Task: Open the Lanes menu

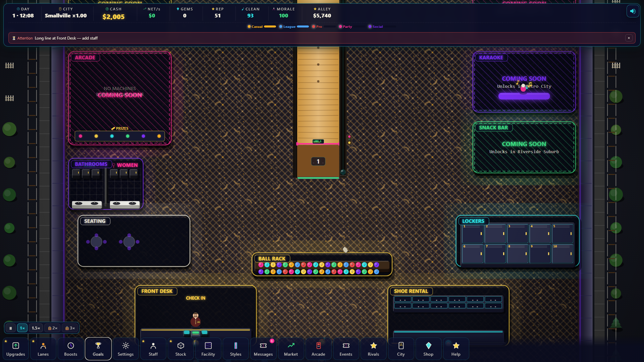Action: (x=43, y=349)
